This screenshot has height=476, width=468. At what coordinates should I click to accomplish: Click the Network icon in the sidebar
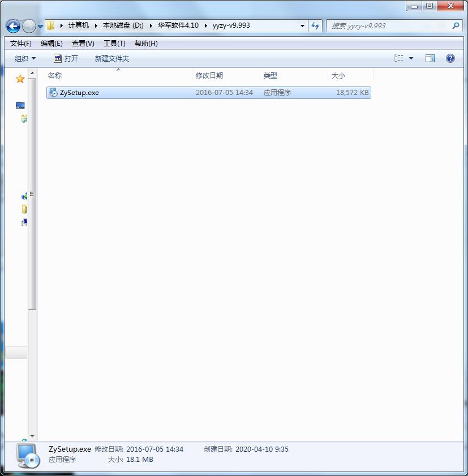24,196
